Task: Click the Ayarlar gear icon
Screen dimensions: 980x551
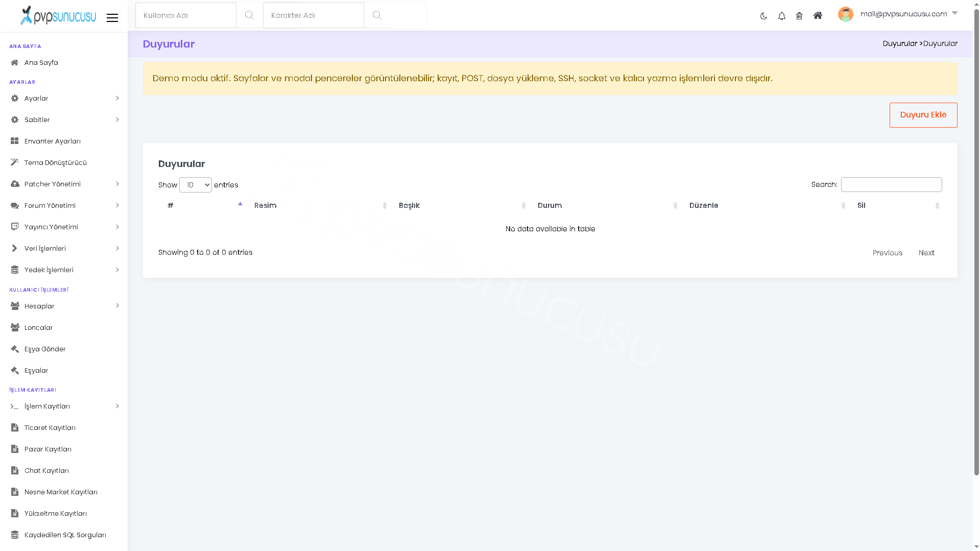Action: (15, 98)
